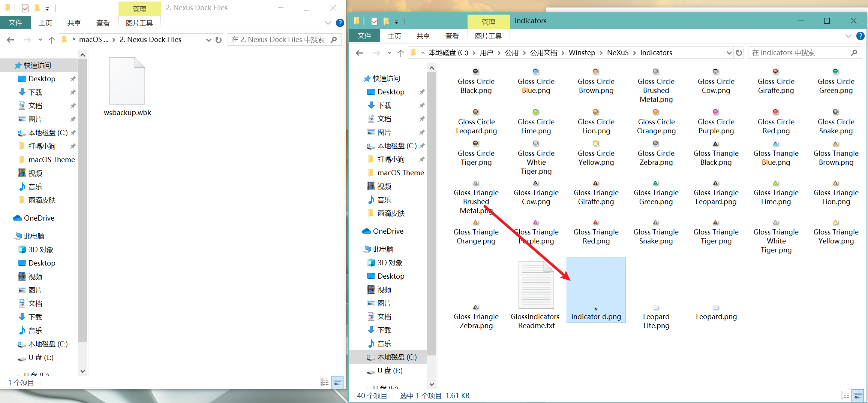
Task: Switch Nexus Dock Files to large icons view
Action: click(337, 382)
